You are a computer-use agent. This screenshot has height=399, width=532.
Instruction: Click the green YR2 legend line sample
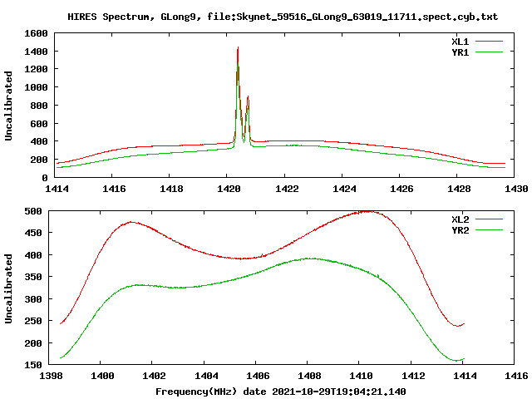(x=489, y=230)
